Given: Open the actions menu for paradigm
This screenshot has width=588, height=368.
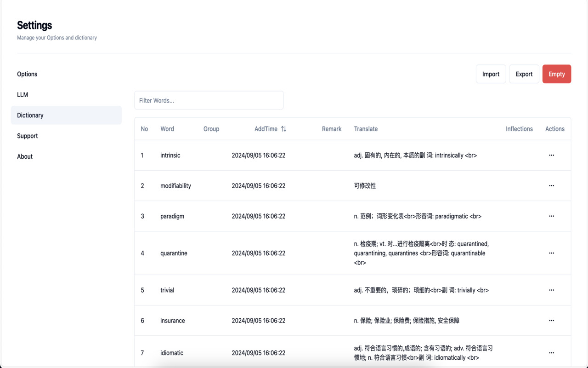Looking at the screenshot, I should coord(551,216).
